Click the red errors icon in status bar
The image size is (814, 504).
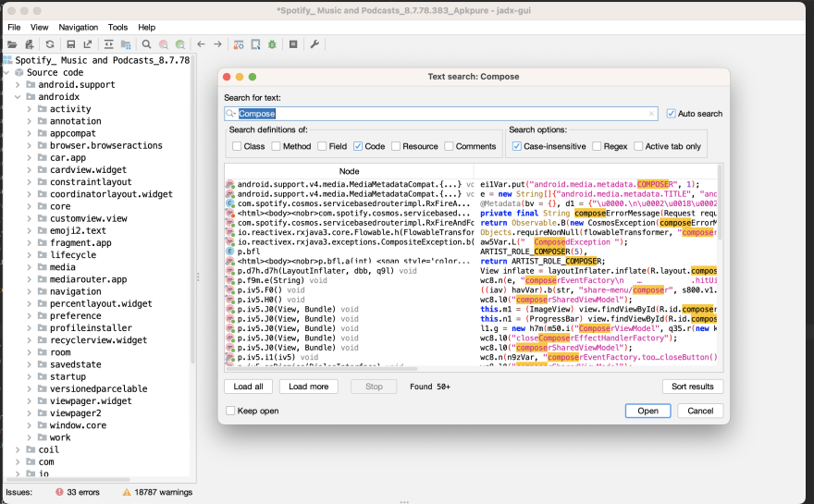pos(59,492)
